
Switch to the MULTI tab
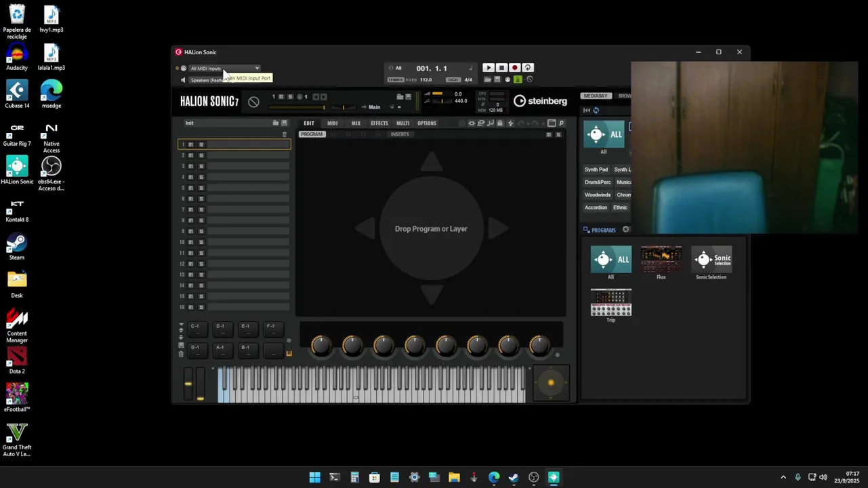coord(403,123)
